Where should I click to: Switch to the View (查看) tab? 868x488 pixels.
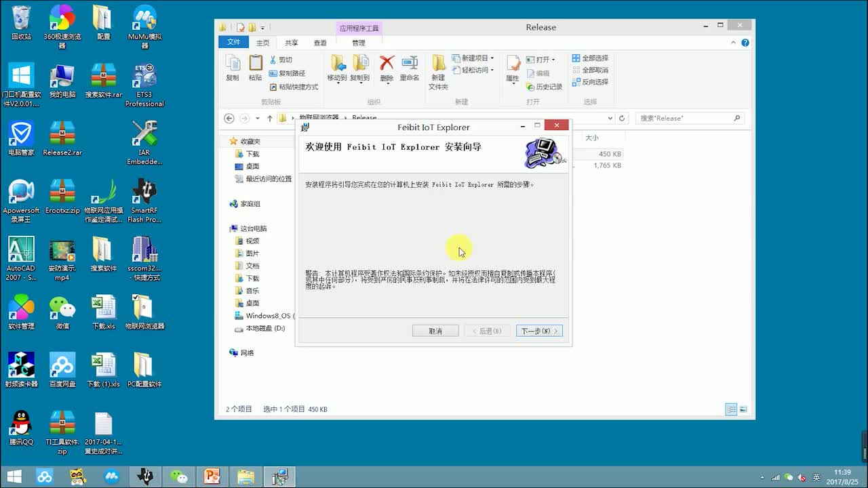click(320, 43)
